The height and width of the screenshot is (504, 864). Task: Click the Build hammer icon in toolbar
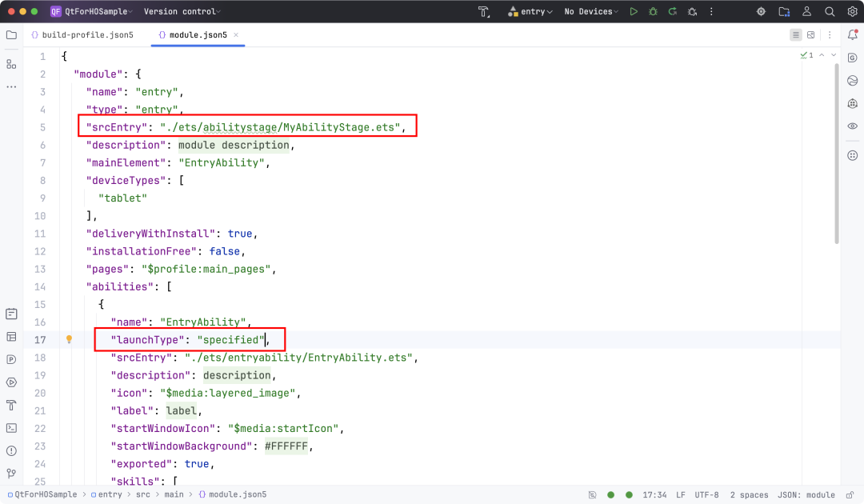[x=483, y=11]
